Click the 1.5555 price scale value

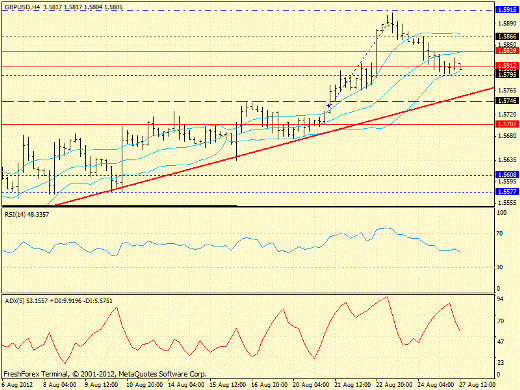pyautogui.click(x=507, y=203)
